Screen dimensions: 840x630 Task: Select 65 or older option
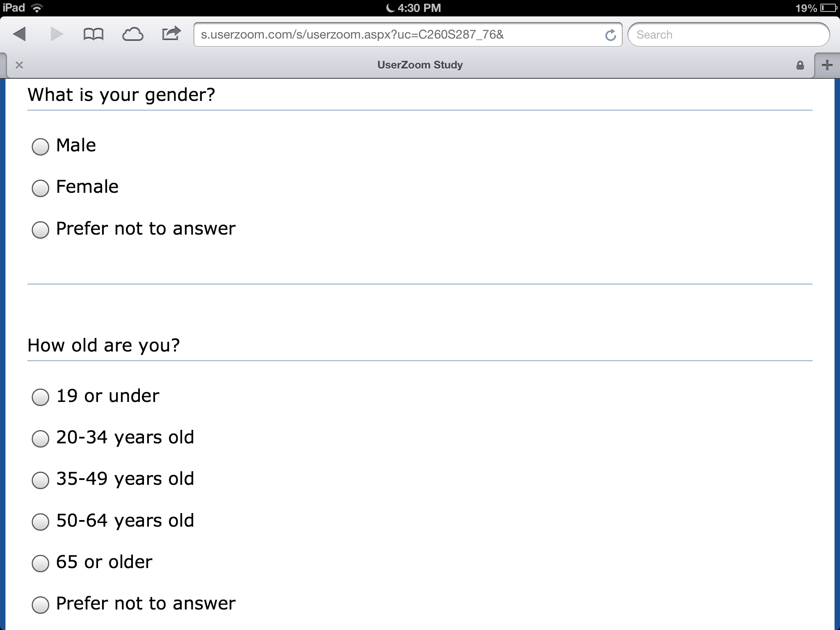[40, 563]
